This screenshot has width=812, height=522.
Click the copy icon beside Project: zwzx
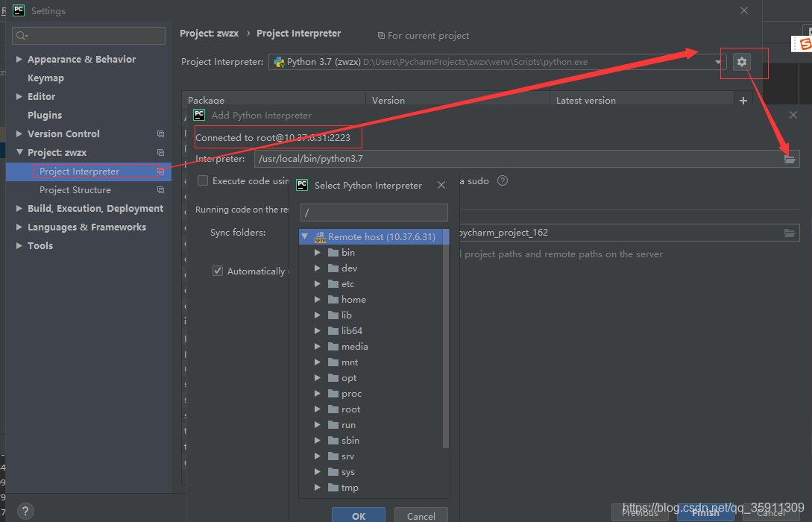[160, 153]
